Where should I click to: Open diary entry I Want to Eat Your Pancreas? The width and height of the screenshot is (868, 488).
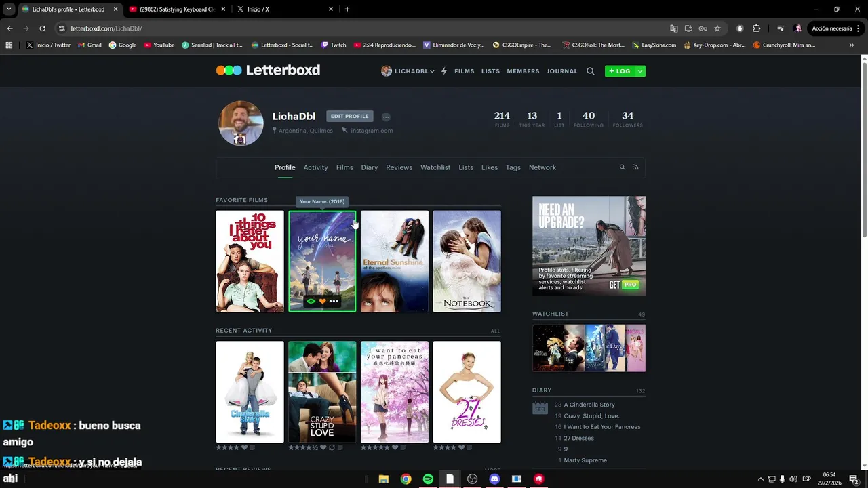[x=602, y=427]
